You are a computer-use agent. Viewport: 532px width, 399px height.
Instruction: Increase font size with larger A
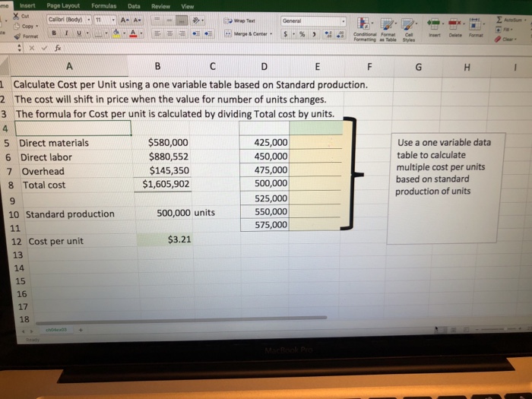tap(125, 20)
